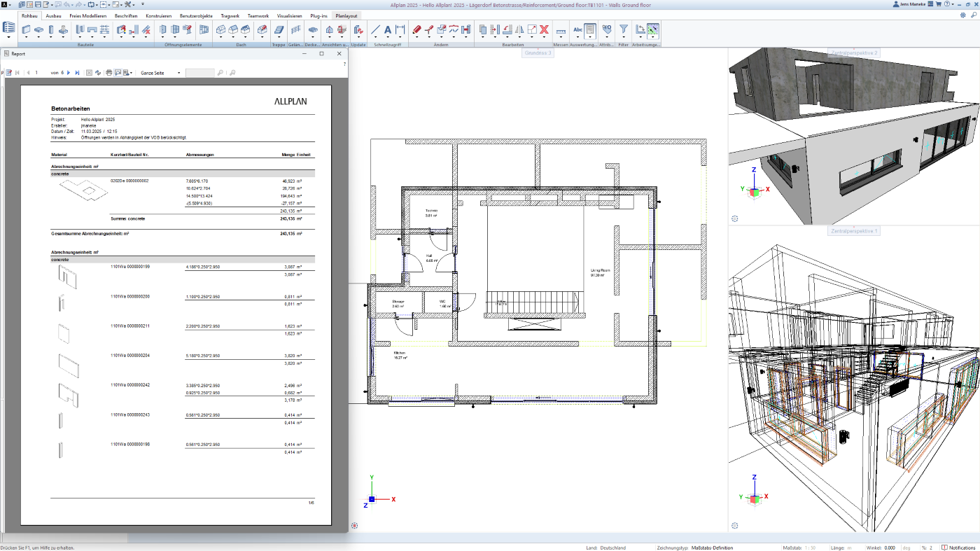
Task: Go to next page in the Report window
Action: pos(69,73)
